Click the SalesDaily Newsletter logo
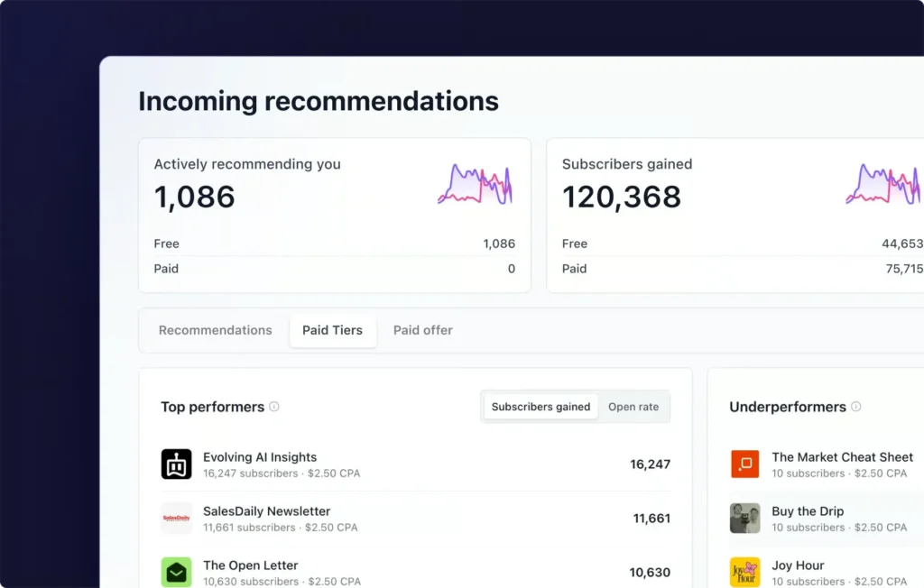The height and width of the screenshot is (588, 924). click(x=176, y=518)
